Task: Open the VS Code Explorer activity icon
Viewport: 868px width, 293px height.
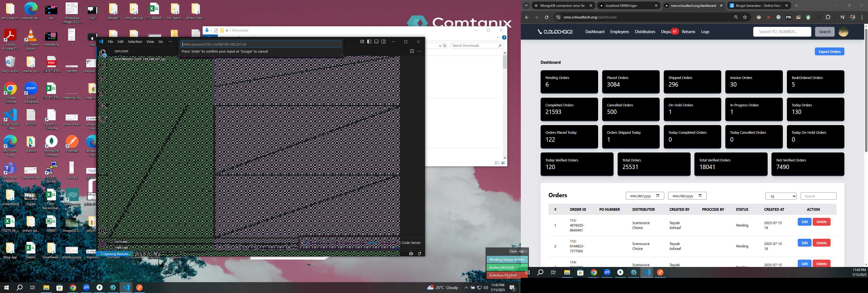Action: point(103,53)
